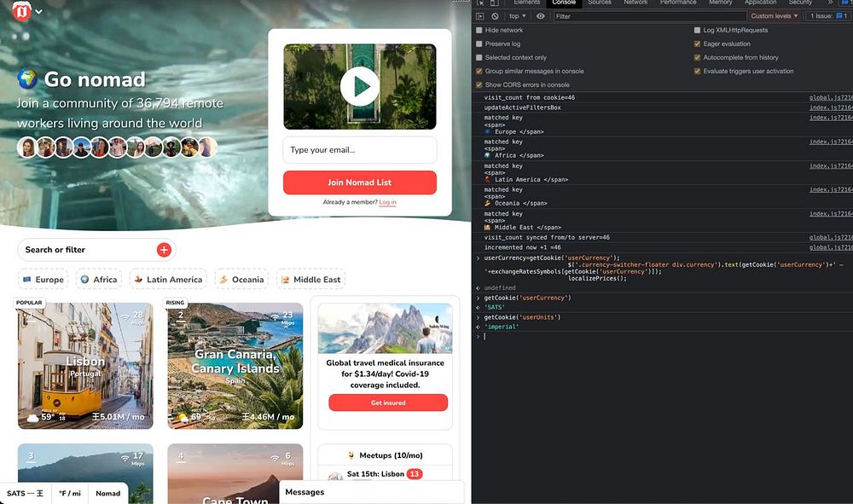Image resolution: width=853 pixels, height=504 pixels.
Task: Enable the Preserve log checkbox
Action: pyautogui.click(x=479, y=44)
